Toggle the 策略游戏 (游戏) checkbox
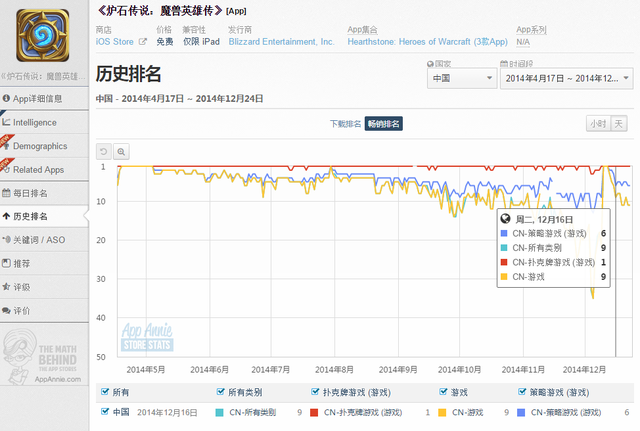 click(x=522, y=392)
